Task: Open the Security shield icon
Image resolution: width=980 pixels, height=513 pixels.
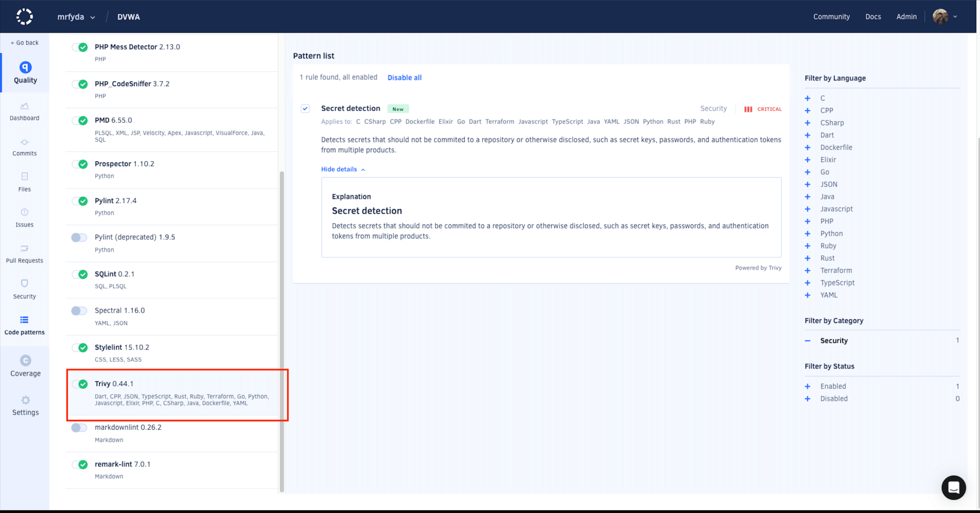Action: click(x=24, y=283)
